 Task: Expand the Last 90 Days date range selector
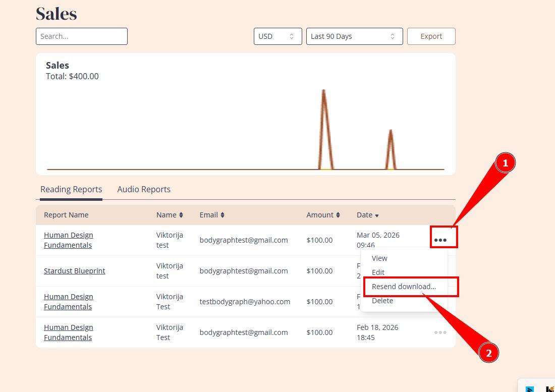pos(354,36)
